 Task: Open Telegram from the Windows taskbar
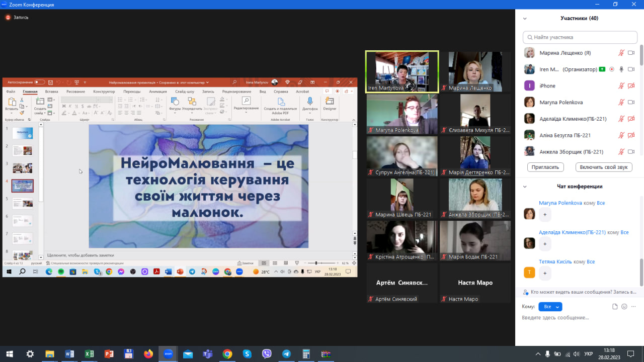[x=286, y=354]
